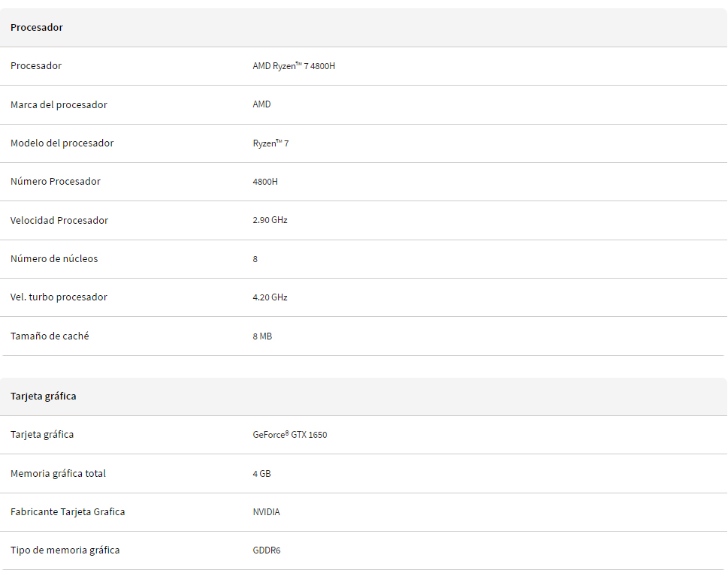728x582 pixels.
Task: Click the "Memoria gráfica total" label
Action: point(58,473)
